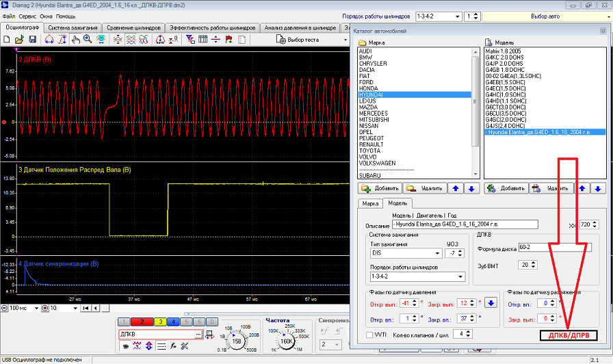Open the wrench and screwdriver settings icon

pyautogui.click(x=185, y=346)
